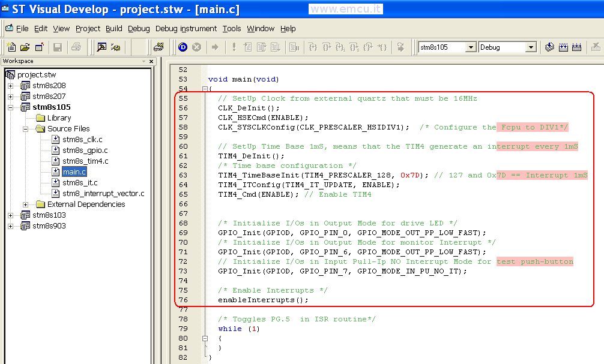Select stm8s_clk.c in the tree
This screenshot has width=604, height=364.
82,139
